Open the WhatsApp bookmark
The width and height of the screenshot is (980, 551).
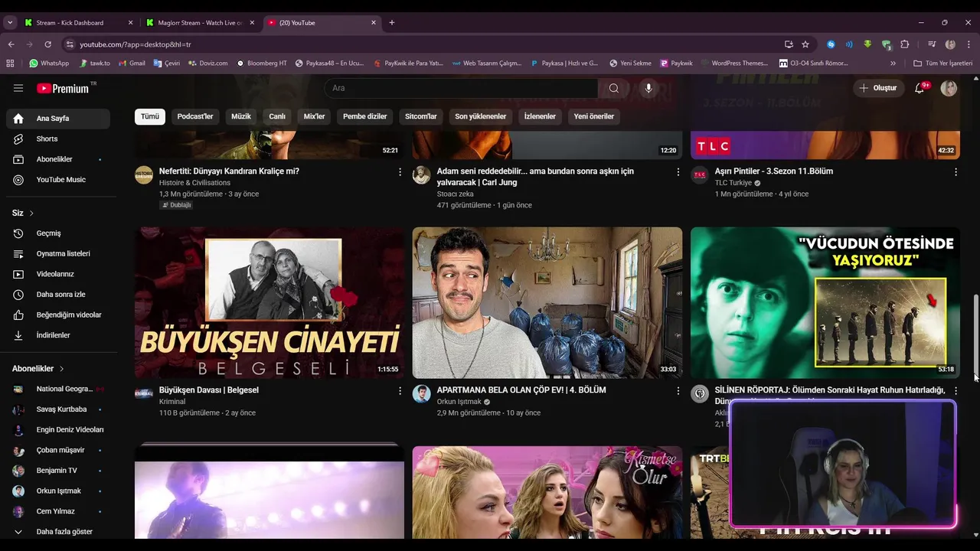click(x=49, y=64)
